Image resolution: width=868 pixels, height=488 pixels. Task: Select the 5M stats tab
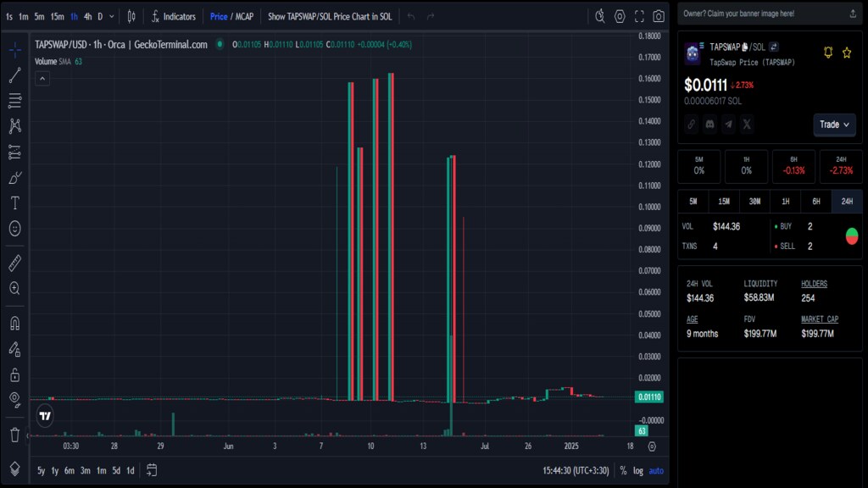[693, 202]
